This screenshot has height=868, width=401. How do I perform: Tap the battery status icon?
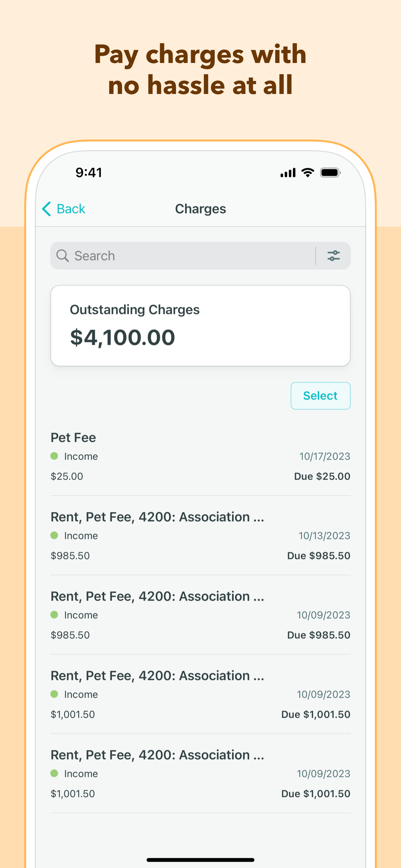pyautogui.click(x=330, y=172)
